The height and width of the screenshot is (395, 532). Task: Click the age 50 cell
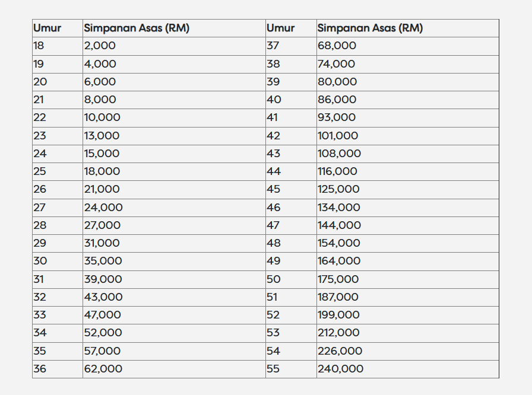(291, 280)
